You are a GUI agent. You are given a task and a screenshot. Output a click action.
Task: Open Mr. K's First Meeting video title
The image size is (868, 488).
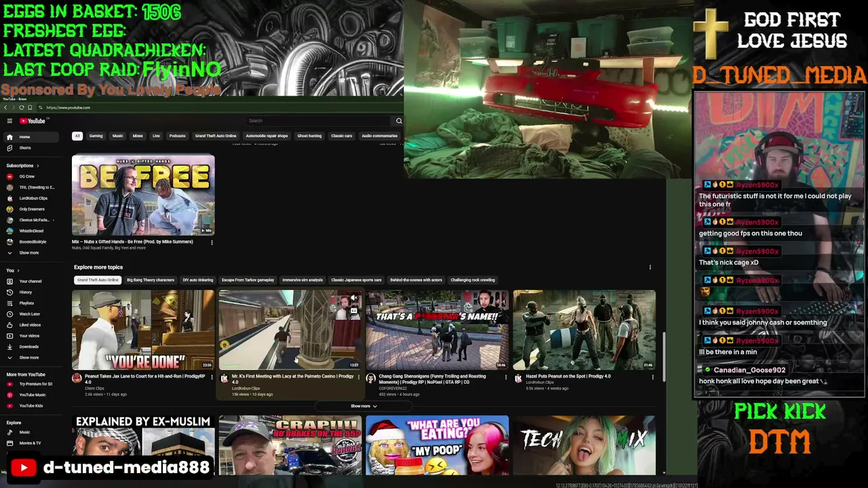[293, 379]
